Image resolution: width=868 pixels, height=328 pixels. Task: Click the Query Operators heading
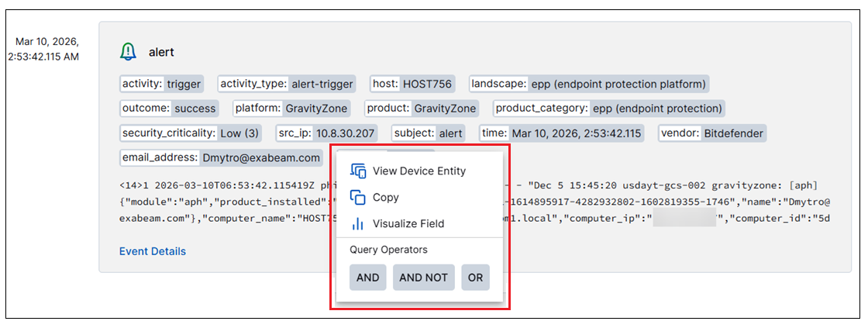coord(388,250)
